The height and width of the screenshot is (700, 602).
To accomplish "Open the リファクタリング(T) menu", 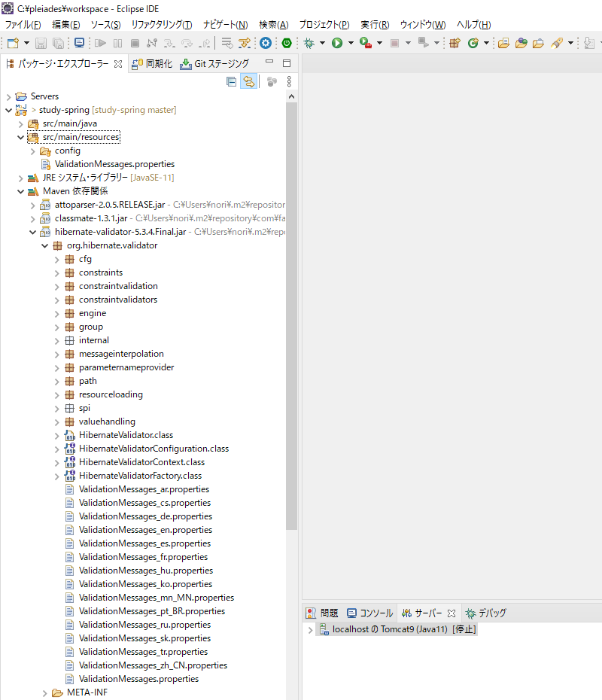I will tap(162, 25).
